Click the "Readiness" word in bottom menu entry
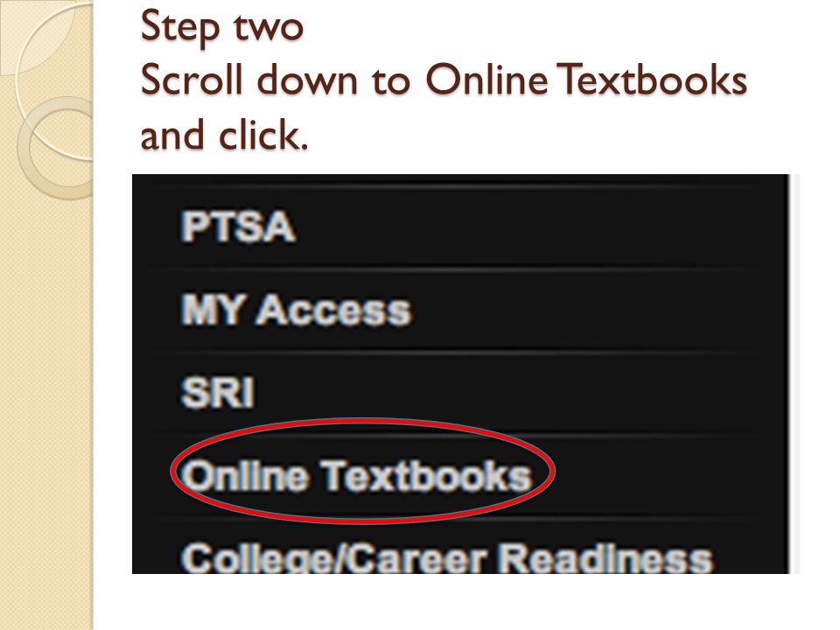This screenshot has height=630, width=840. [x=605, y=557]
